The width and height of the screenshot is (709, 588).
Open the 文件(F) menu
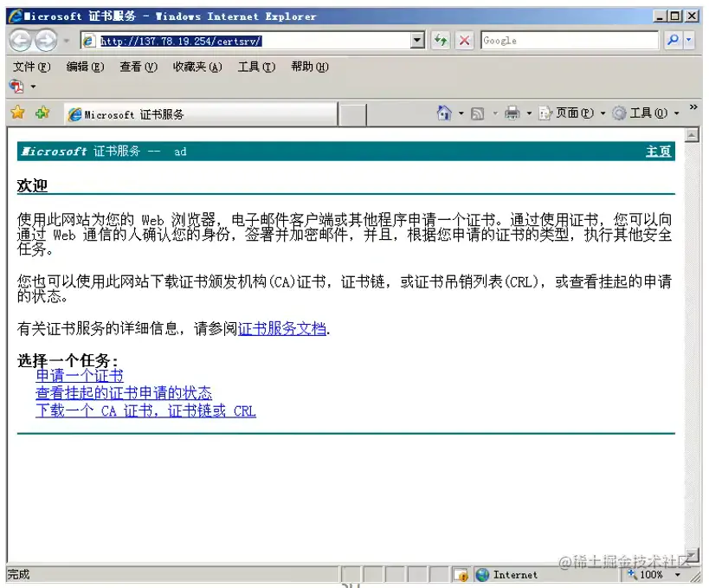tap(32, 67)
